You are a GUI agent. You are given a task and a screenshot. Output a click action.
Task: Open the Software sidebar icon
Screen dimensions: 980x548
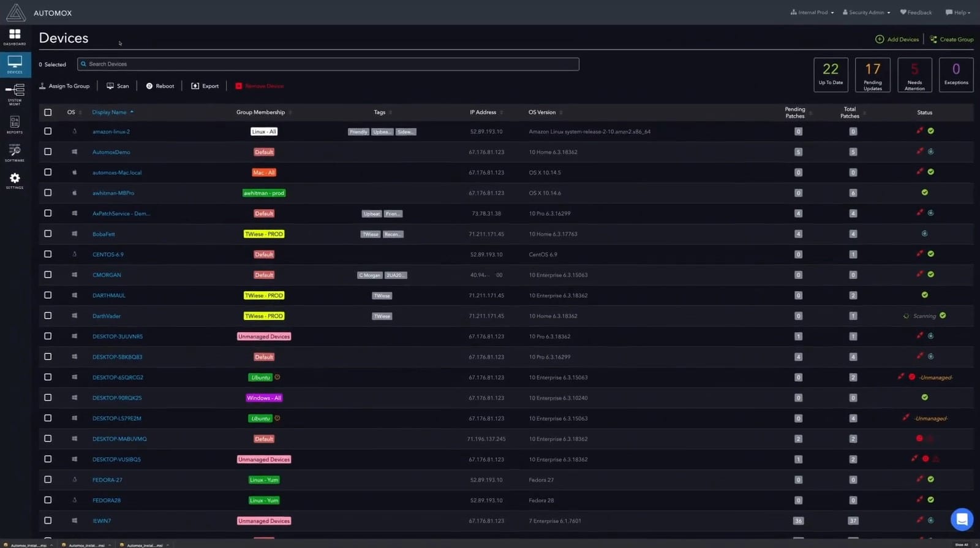click(x=15, y=153)
